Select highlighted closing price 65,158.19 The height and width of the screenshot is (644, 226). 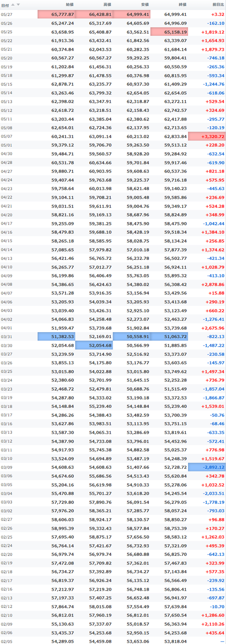pyautogui.click(x=169, y=32)
